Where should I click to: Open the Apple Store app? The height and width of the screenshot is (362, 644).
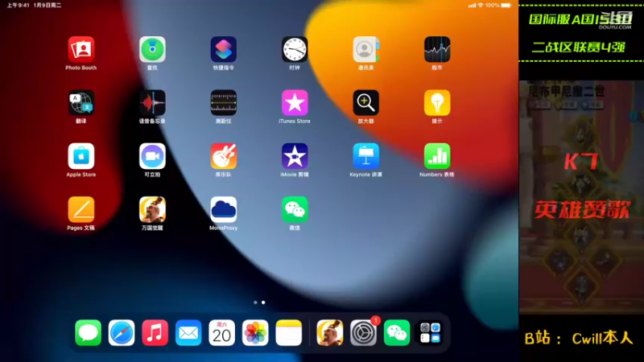(81, 156)
